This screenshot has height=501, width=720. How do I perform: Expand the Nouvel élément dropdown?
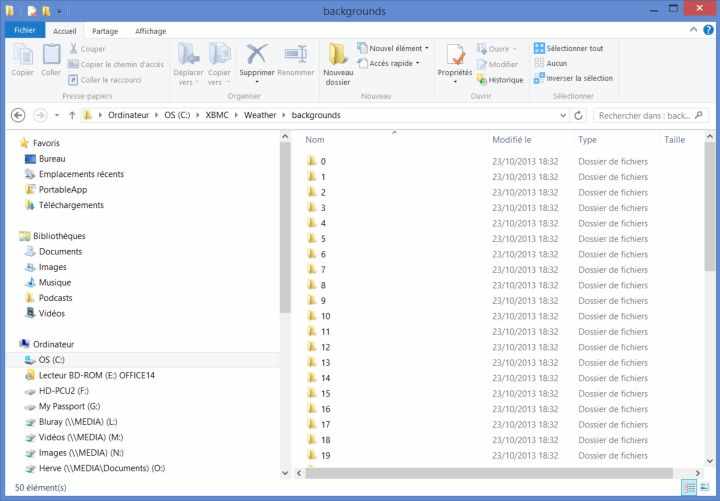(398, 48)
